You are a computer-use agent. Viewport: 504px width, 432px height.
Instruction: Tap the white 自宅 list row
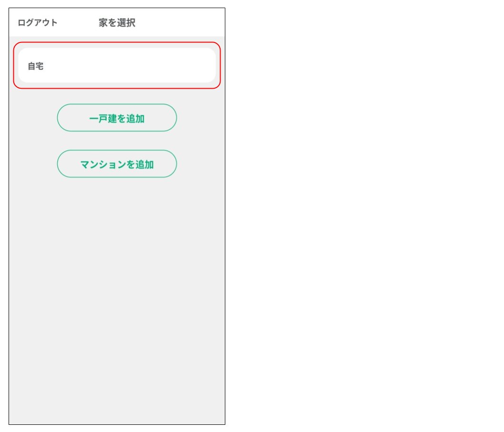coord(117,66)
